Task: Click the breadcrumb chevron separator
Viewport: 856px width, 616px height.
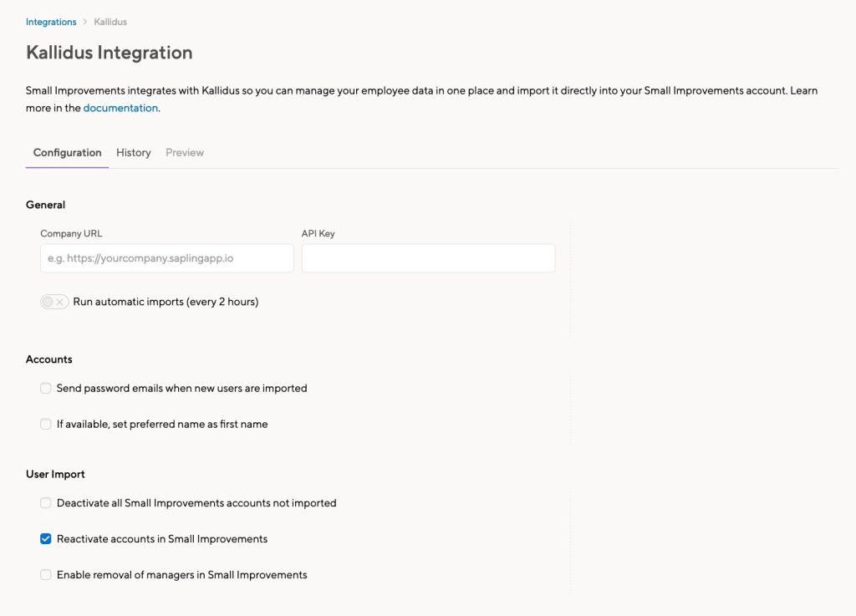Action: pyautogui.click(x=85, y=22)
